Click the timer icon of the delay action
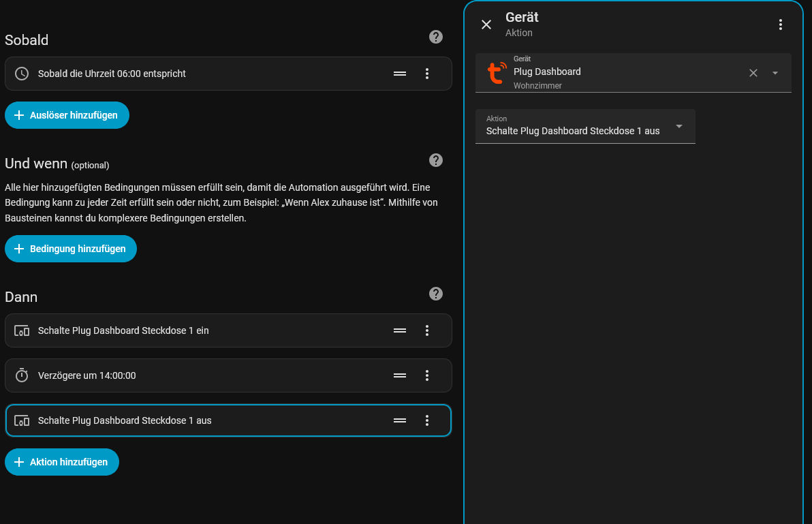The width and height of the screenshot is (812, 524). [x=22, y=375]
